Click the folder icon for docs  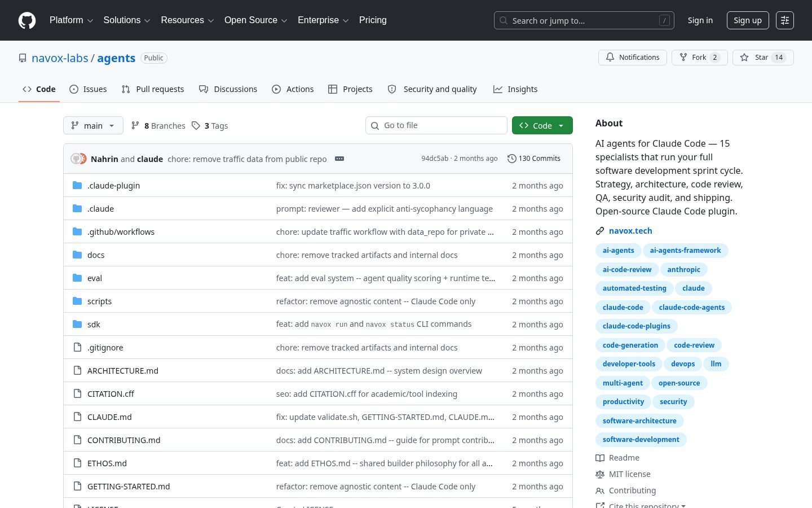click(x=77, y=255)
